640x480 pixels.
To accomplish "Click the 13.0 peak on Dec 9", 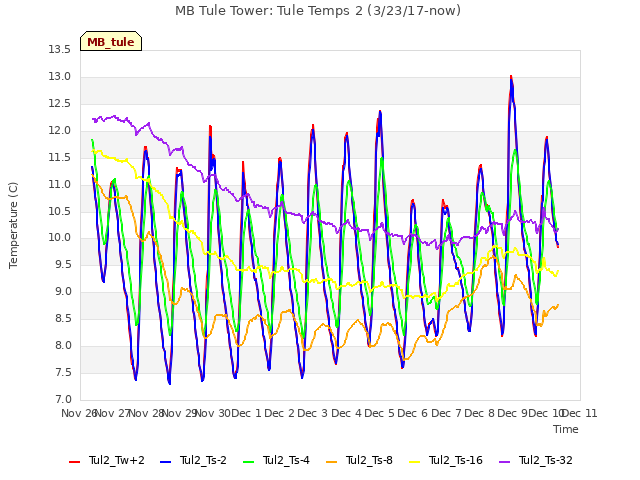I will pyautogui.click(x=511, y=78).
